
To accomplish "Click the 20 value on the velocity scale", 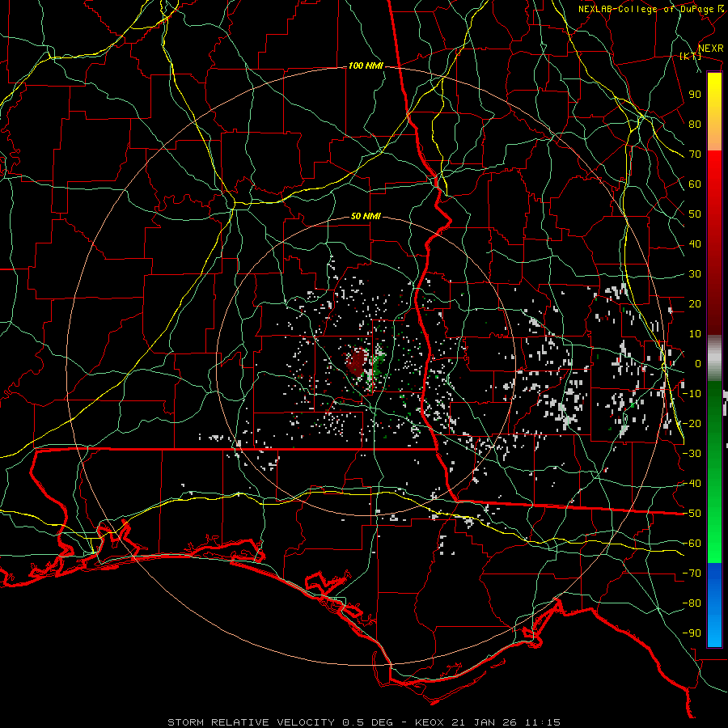I will click(x=695, y=303).
